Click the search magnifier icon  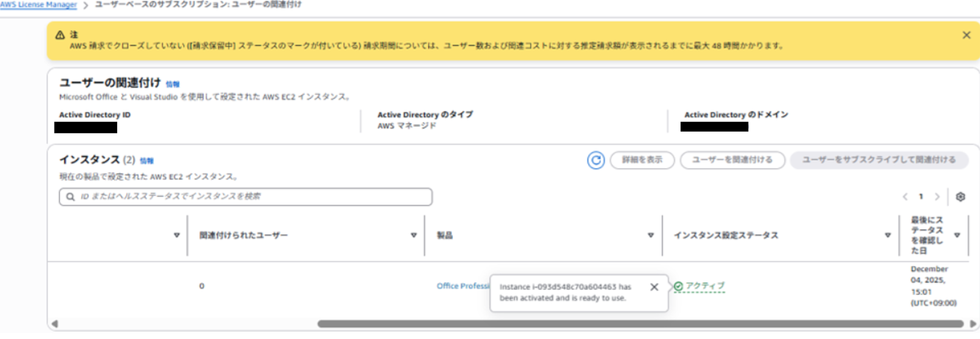point(71,197)
